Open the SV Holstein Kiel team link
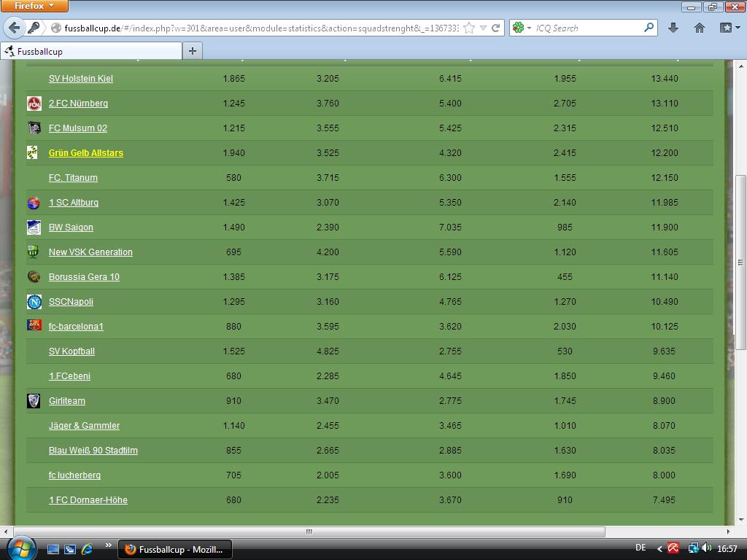747x560 pixels. (x=80, y=79)
